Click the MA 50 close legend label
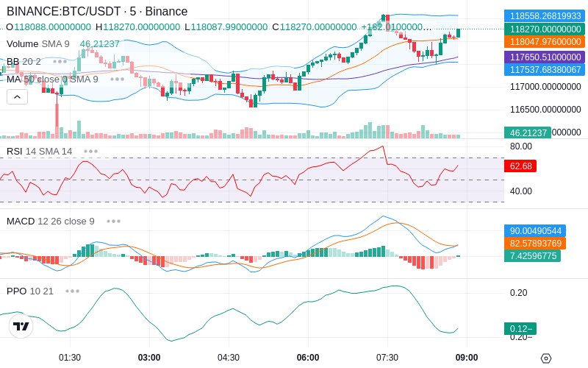588x368 pixels. [x=52, y=79]
